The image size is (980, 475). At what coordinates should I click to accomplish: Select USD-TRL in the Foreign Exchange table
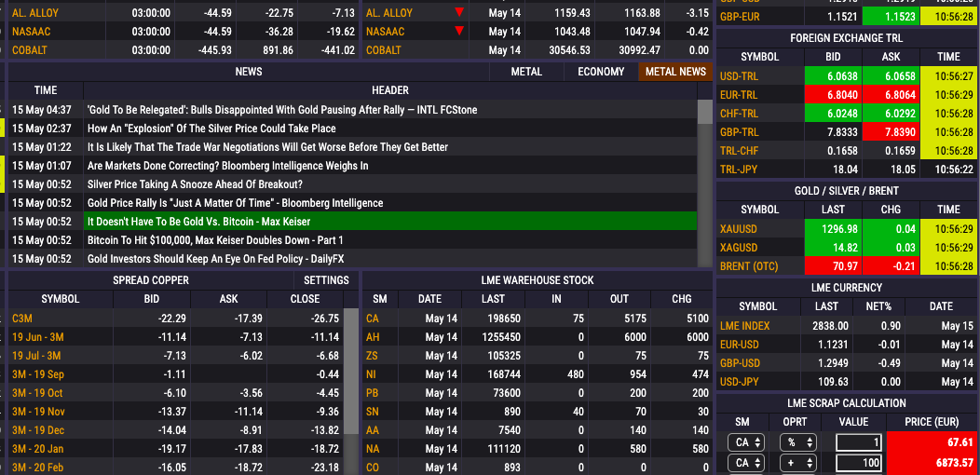739,76
